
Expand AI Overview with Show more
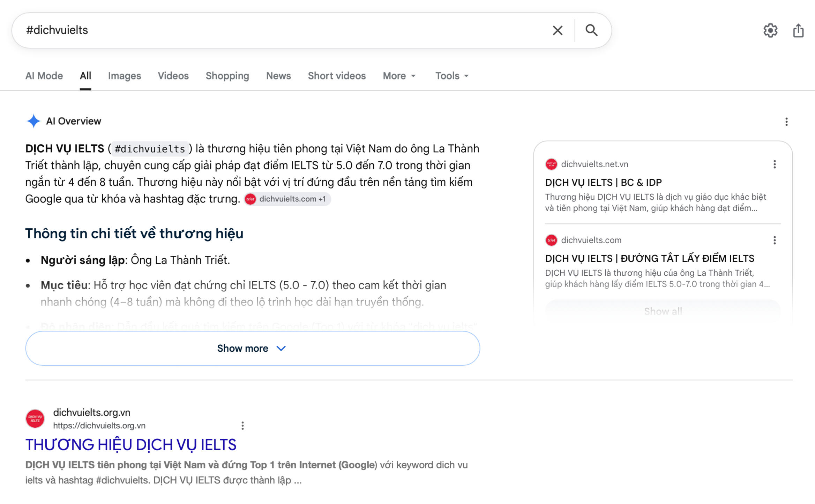tap(253, 348)
